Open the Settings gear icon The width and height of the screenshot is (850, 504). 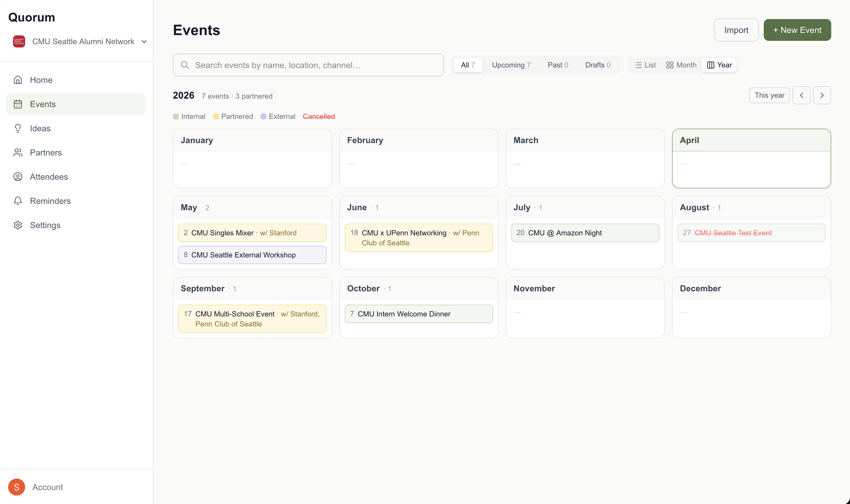tap(18, 225)
